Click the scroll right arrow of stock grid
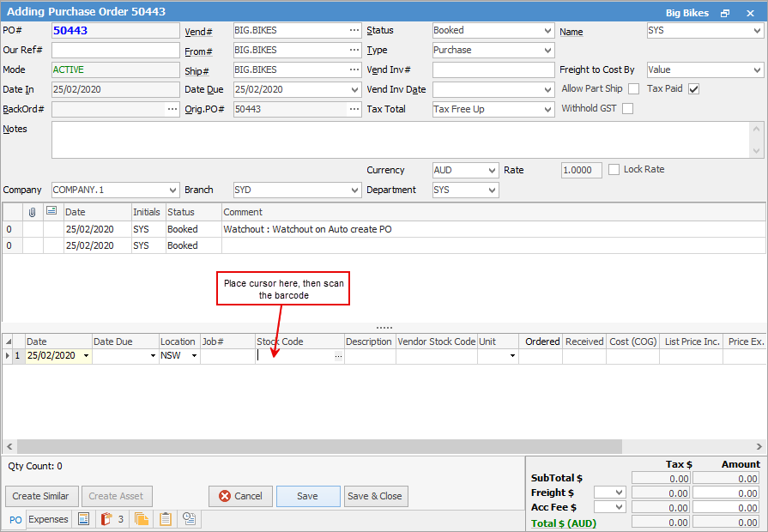 click(x=759, y=446)
